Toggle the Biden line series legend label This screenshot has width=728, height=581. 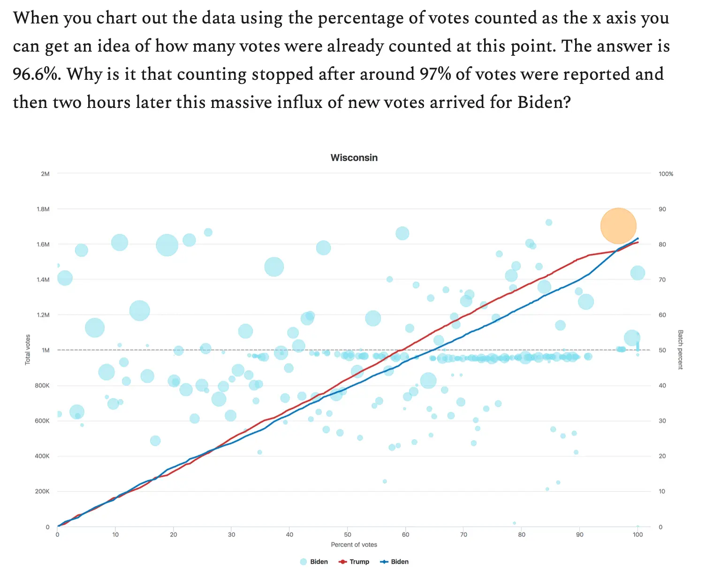pos(400,562)
